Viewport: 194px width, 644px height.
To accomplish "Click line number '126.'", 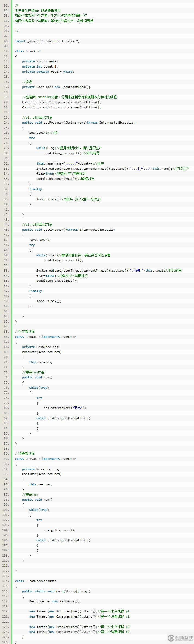I will tap(6, 642).
